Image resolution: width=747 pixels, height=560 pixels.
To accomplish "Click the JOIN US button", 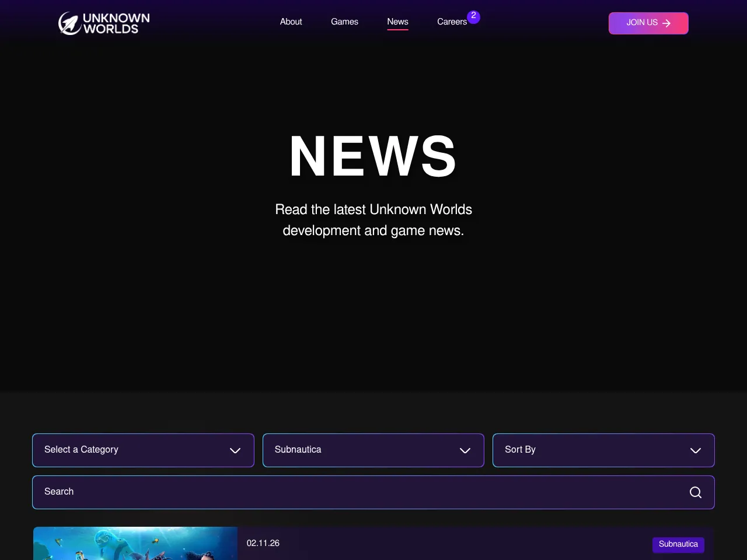I will [648, 23].
